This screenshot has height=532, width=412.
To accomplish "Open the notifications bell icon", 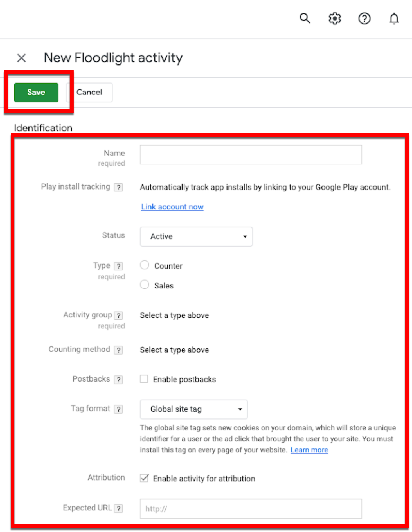I will (x=394, y=18).
